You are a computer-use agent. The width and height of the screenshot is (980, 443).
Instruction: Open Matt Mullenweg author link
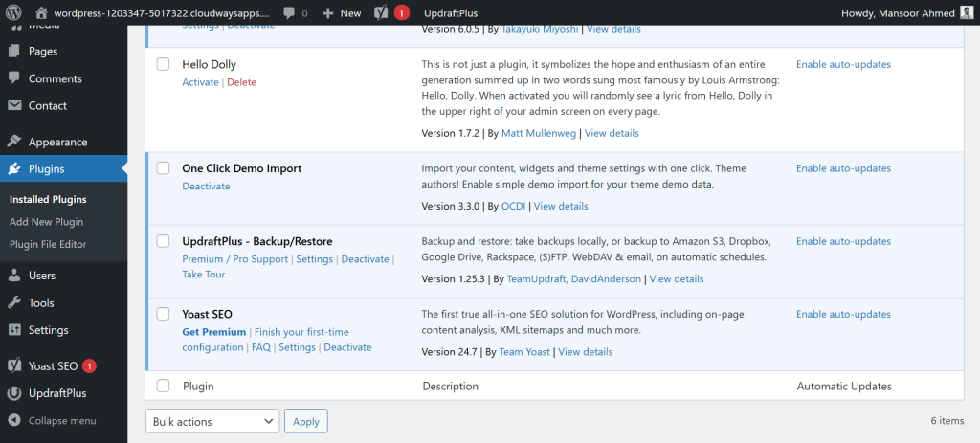pos(539,133)
